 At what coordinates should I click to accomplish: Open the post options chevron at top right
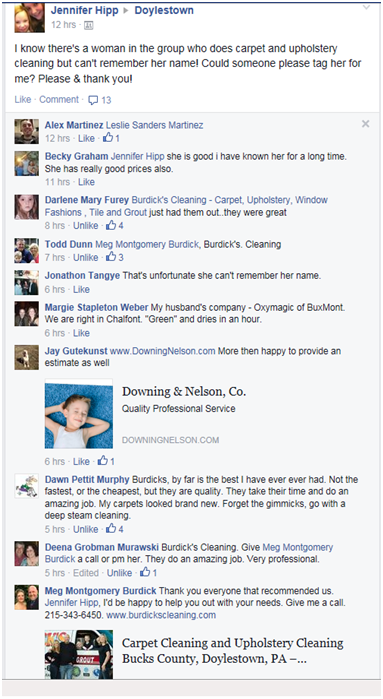tap(366, 8)
